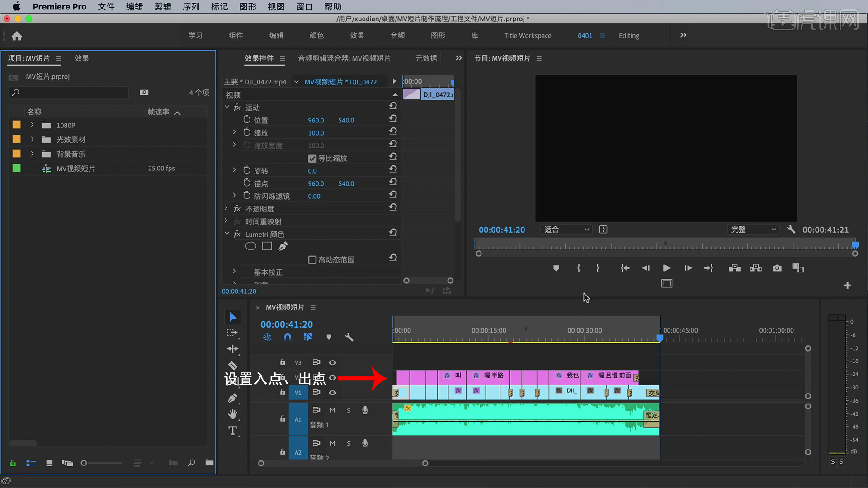Select the Type tool

[x=232, y=431]
